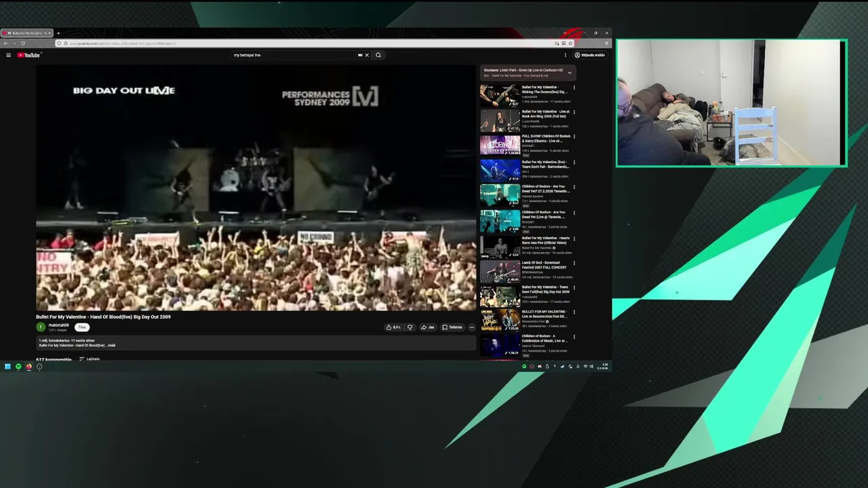Open the on-screen keyboard icon in search box

(359, 55)
